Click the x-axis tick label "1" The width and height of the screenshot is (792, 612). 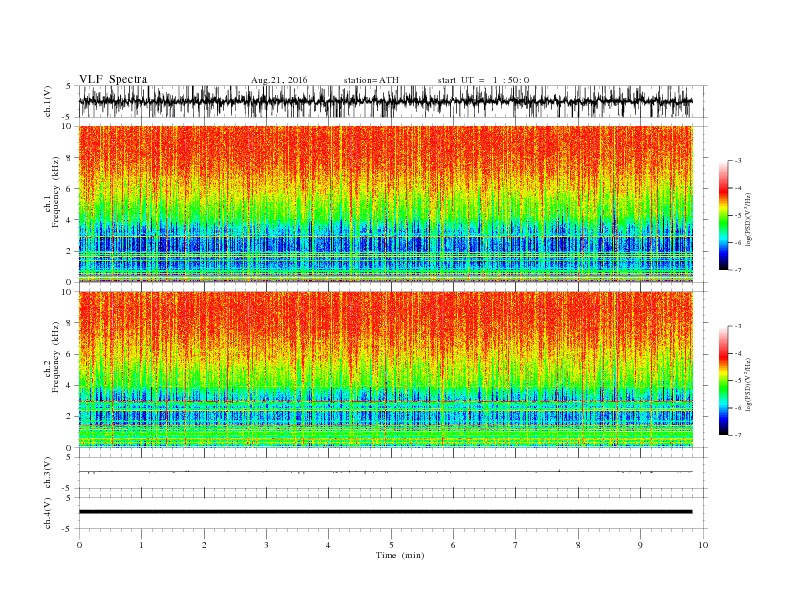(x=141, y=545)
